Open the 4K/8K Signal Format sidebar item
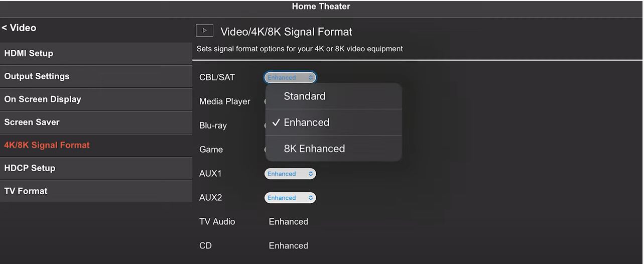 96,145
